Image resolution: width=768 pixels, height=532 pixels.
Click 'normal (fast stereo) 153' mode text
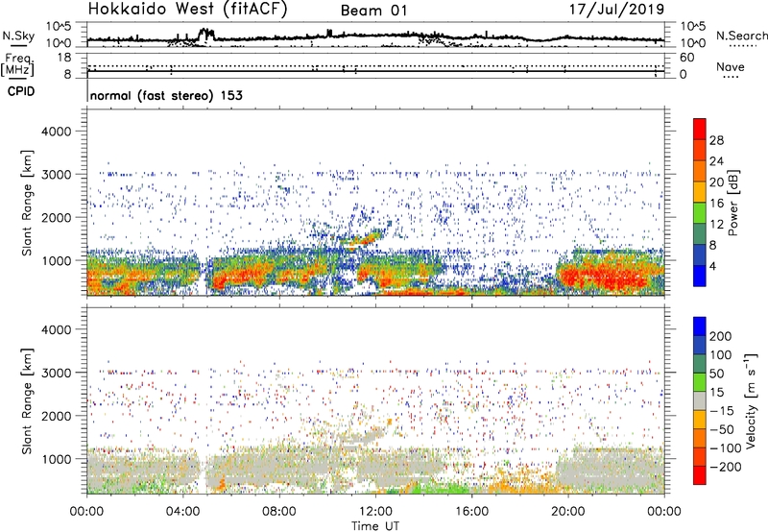[x=166, y=96]
